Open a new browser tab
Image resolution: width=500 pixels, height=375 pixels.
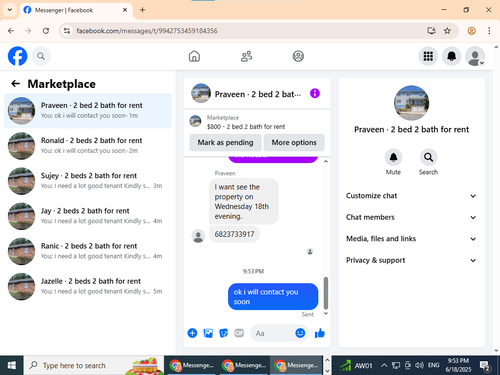click(x=142, y=10)
